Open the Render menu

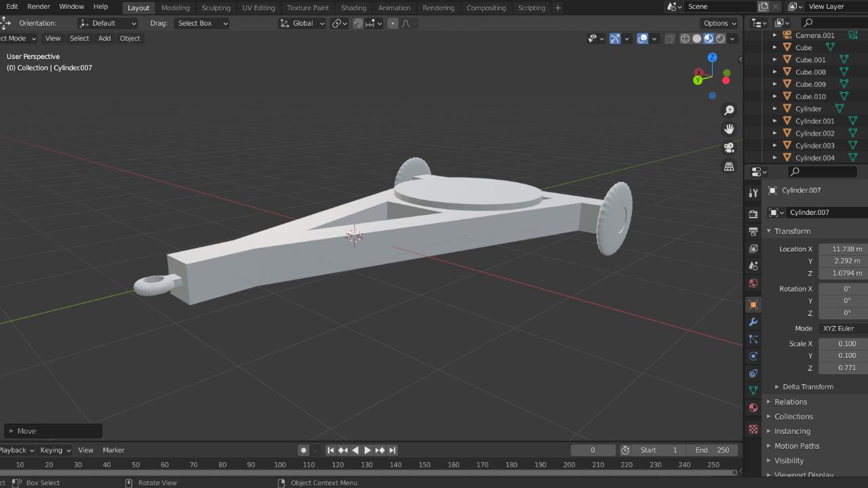pos(39,6)
